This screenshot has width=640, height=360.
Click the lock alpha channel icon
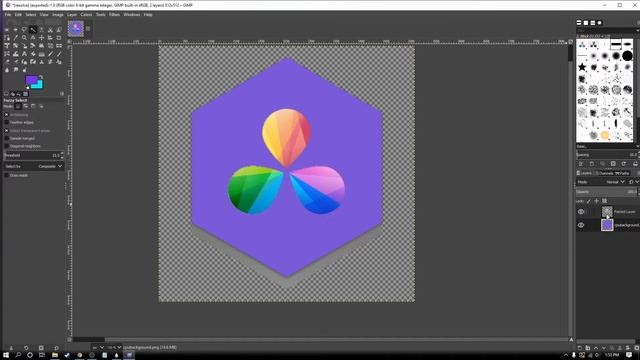click(x=604, y=201)
